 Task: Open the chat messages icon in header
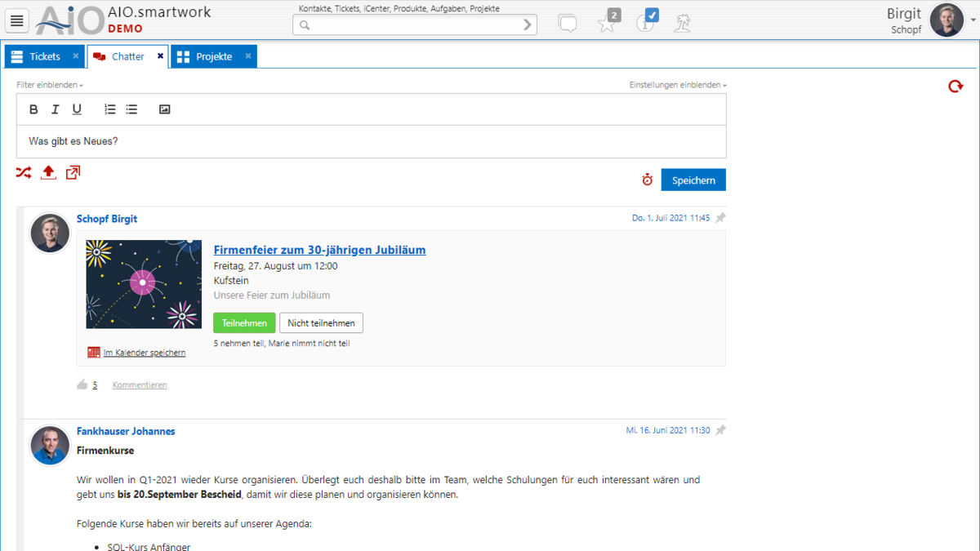567,23
